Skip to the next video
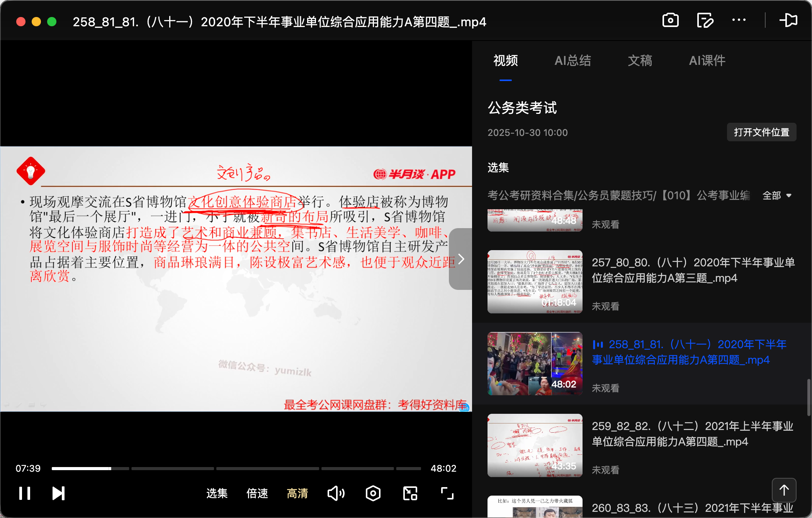Image resolution: width=812 pixels, height=518 pixels. click(x=58, y=493)
